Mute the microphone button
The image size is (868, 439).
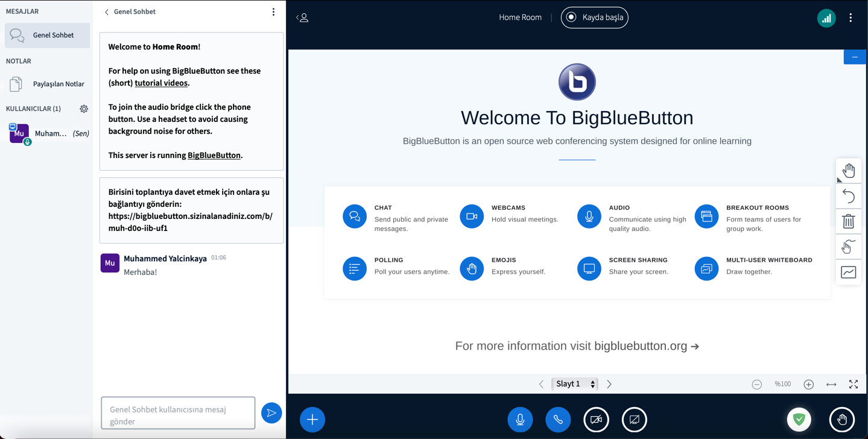(x=520, y=420)
